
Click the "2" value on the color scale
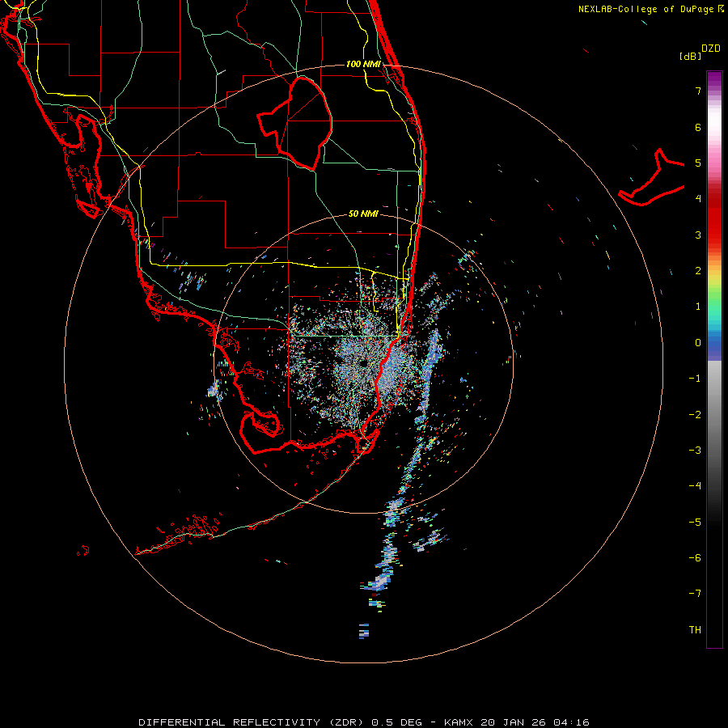point(698,271)
